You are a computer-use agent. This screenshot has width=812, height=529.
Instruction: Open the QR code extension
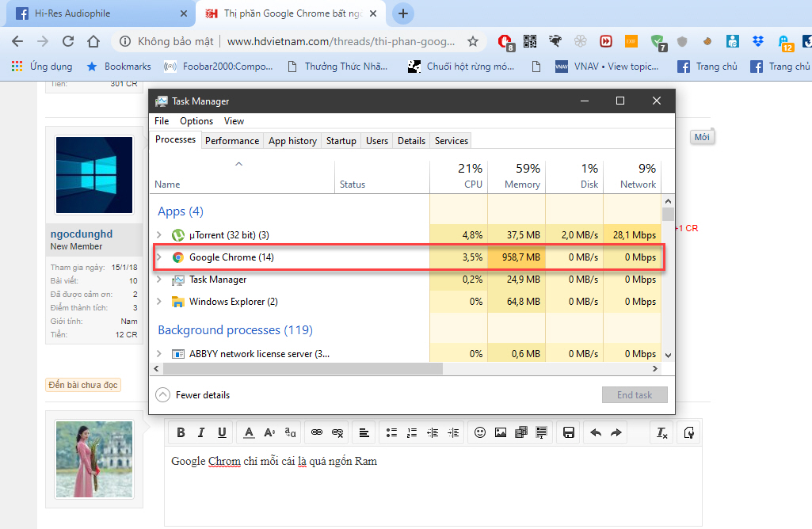pyautogui.click(x=530, y=41)
